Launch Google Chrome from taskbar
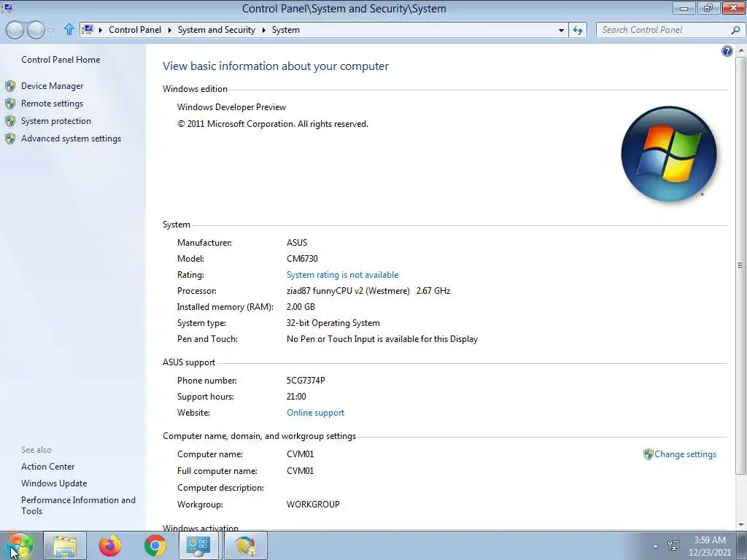Image resolution: width=747 pixels, height=560 pixels. click(x=155, y=545)
